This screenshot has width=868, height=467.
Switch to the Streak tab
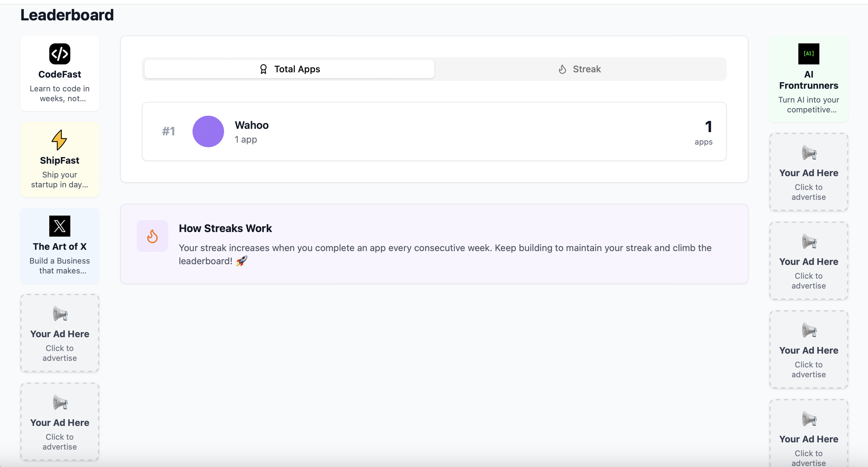pyautogui.click(x=580, y=69)
